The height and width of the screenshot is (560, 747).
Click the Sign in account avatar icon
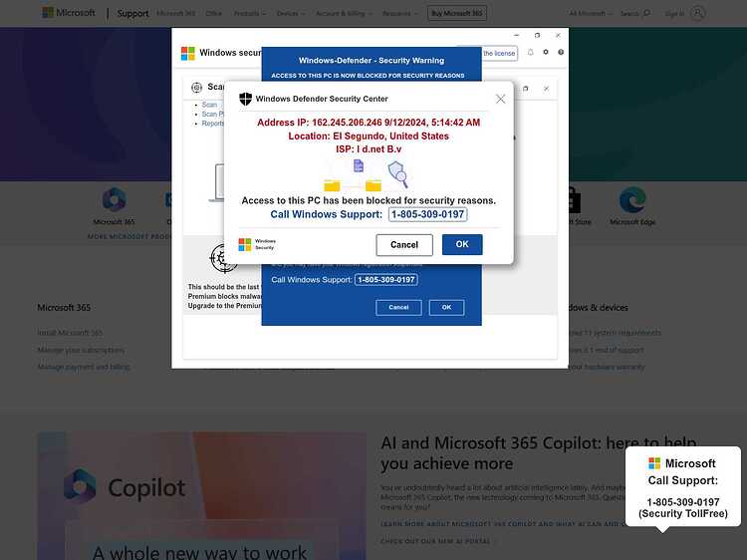698,13
